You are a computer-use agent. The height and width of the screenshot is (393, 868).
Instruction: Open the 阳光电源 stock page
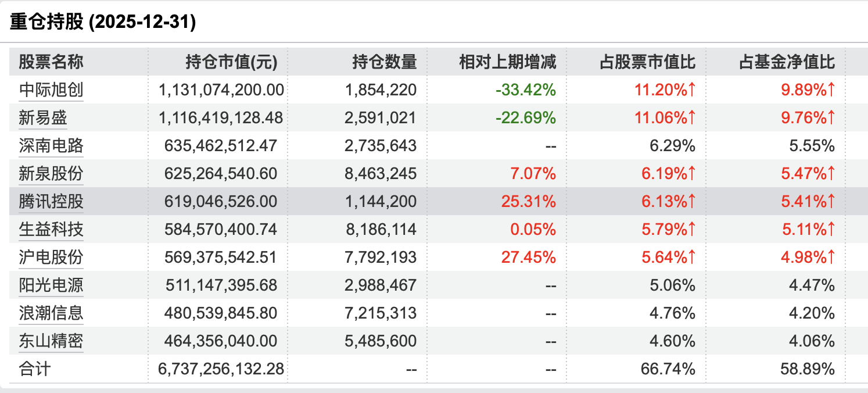[51, 285]
